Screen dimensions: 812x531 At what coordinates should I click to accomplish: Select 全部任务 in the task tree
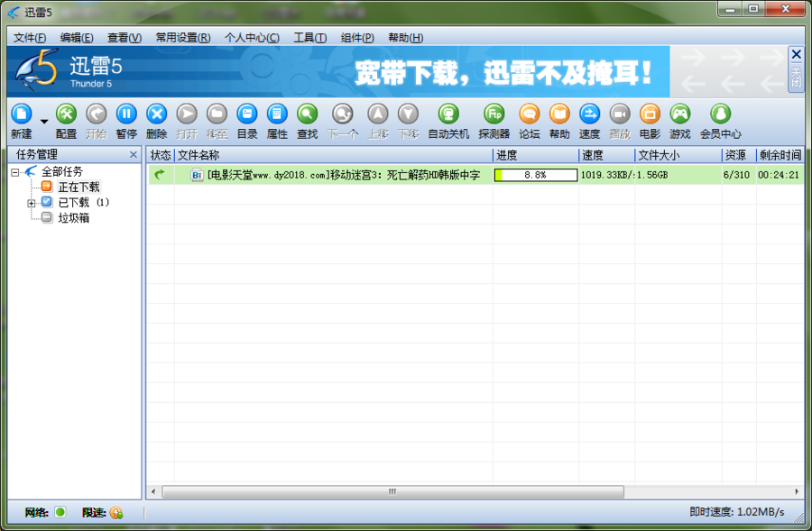(x=62, y=172)
